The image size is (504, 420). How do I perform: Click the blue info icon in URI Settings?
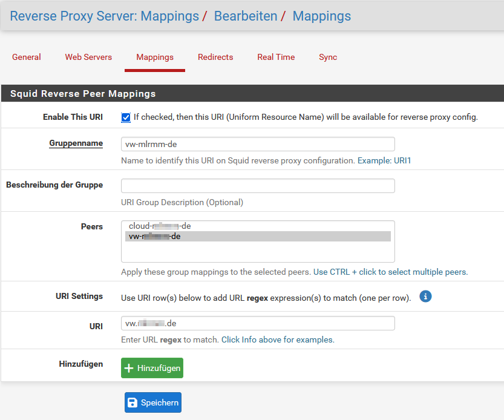[x=425, y=297]
